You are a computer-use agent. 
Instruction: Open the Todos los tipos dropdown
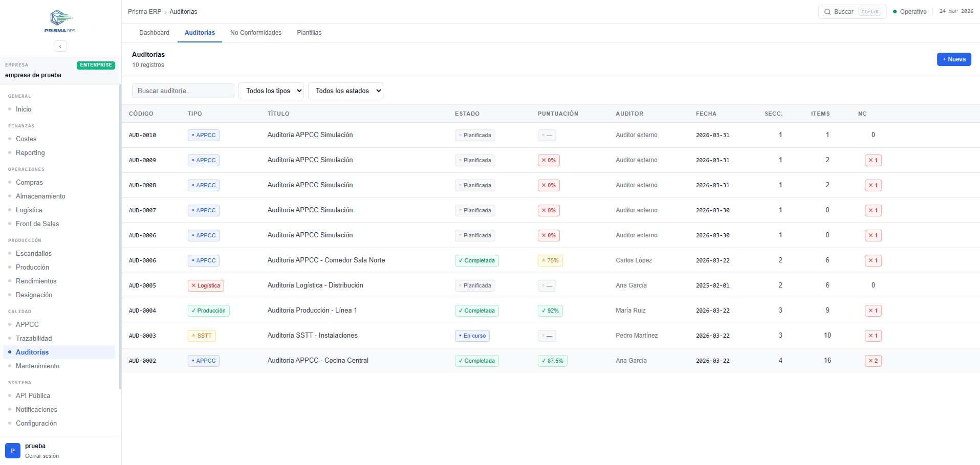click(x=271, y=91)
